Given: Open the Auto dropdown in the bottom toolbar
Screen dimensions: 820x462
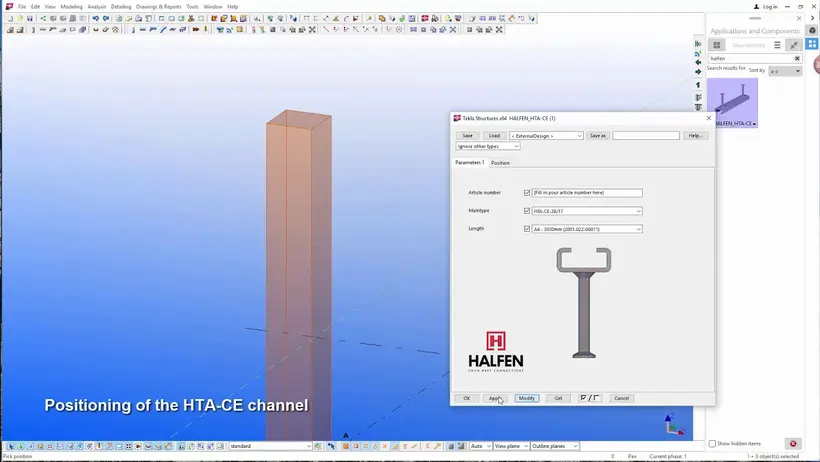Looking at the screenshot, I should coord(481,446).
